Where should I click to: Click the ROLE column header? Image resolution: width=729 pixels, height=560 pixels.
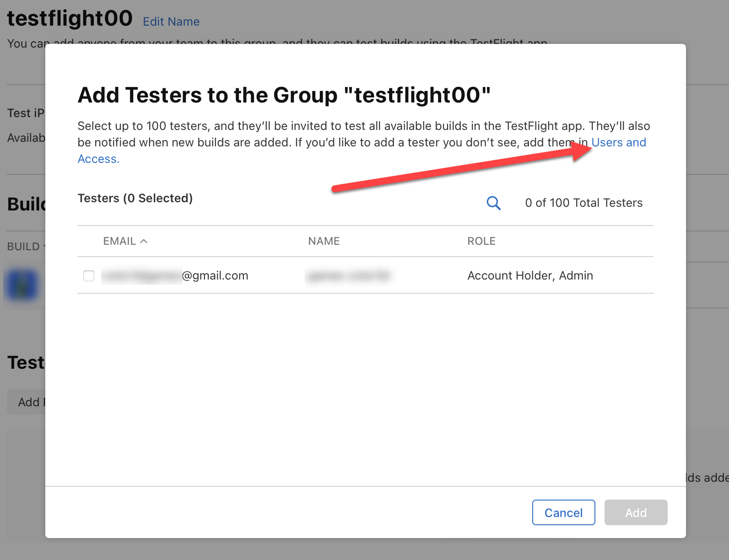pos(481,241)
